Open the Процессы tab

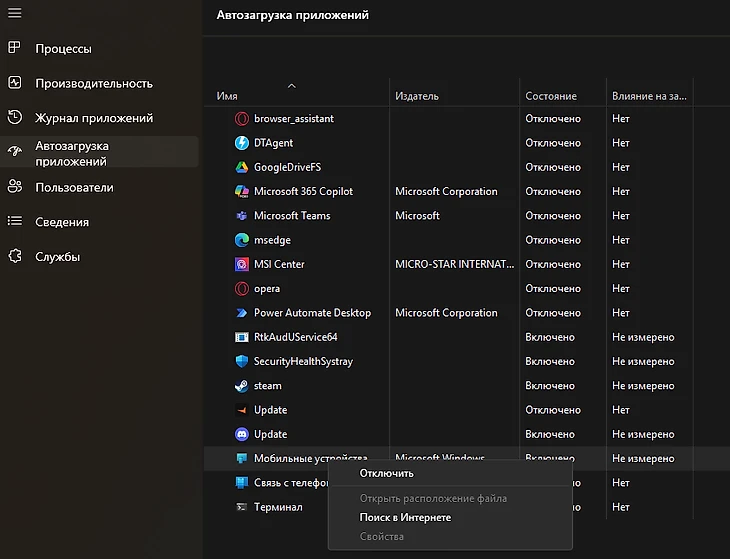(63, 49)
